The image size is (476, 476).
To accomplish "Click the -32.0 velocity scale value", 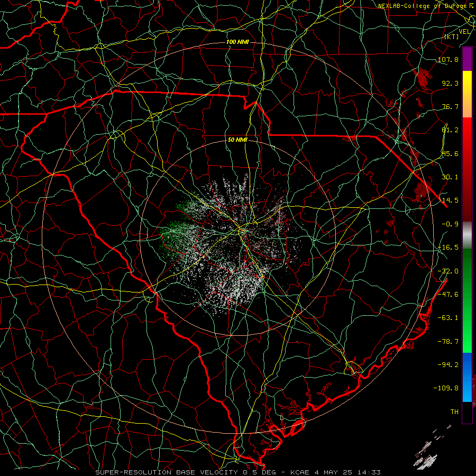I will pyautogui.click(x=448, y=271).
